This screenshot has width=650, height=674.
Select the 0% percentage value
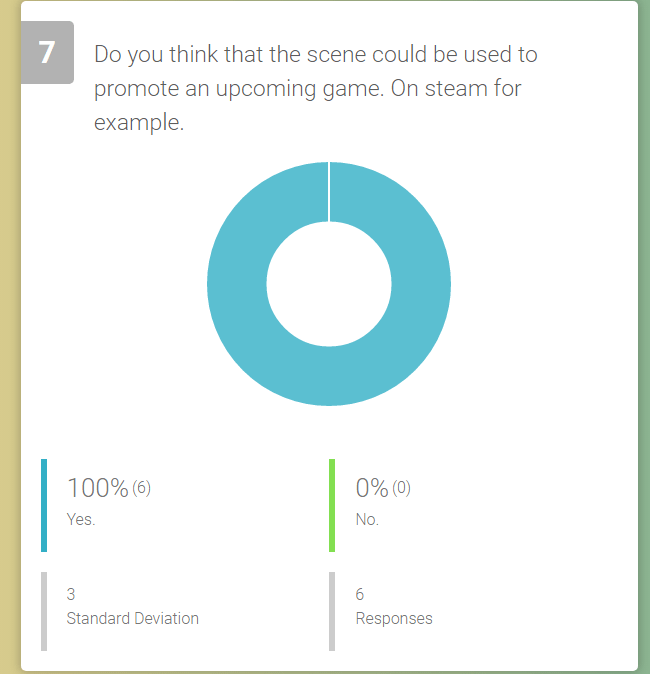372,488
